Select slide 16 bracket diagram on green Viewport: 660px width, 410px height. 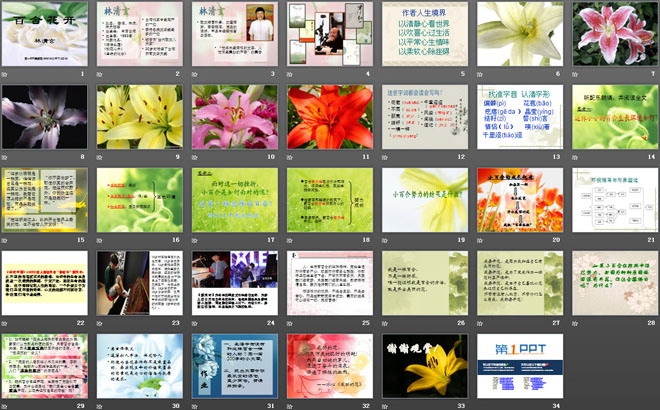point(140,200)
